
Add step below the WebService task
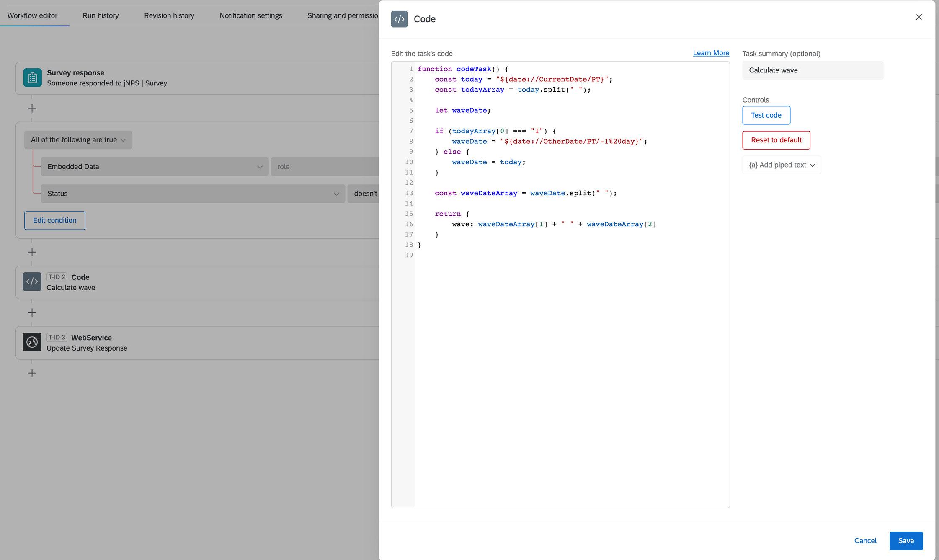pyautogui.click(x=32, y=373)
